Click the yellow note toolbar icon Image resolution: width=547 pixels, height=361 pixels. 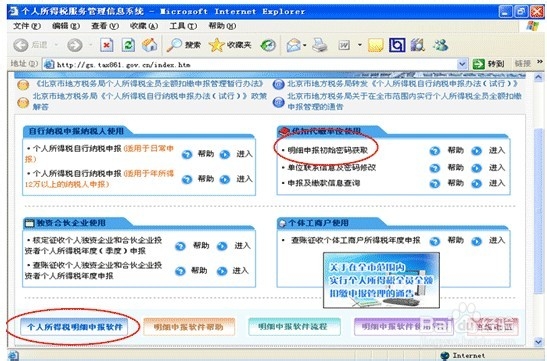[376, 45]
